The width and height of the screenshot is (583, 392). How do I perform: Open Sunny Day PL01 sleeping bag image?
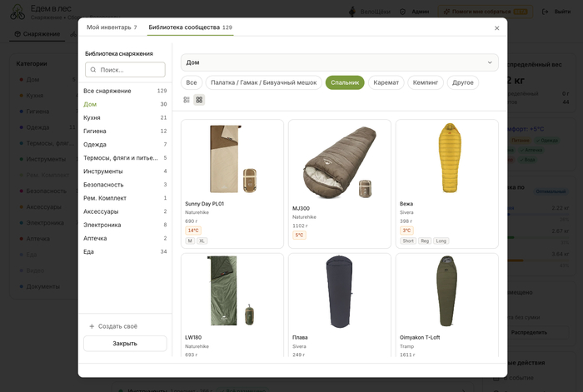point(232,159)
